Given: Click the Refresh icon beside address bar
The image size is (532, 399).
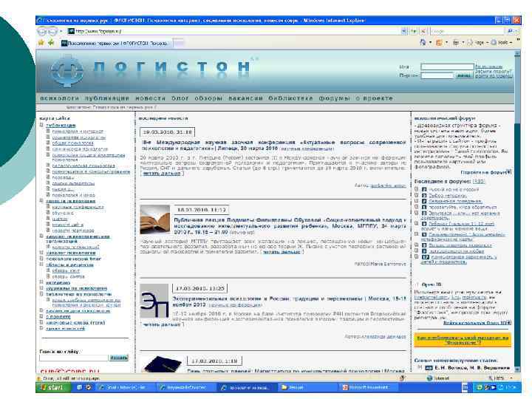Looking at the screenshot, I should pos(414,31).
